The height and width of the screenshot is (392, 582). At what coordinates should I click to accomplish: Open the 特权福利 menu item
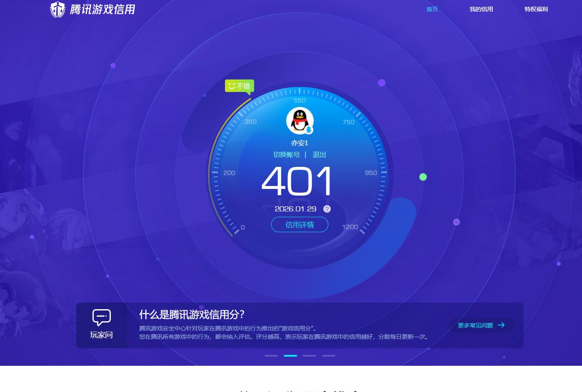pyautogui.click(x=536, y=9)
